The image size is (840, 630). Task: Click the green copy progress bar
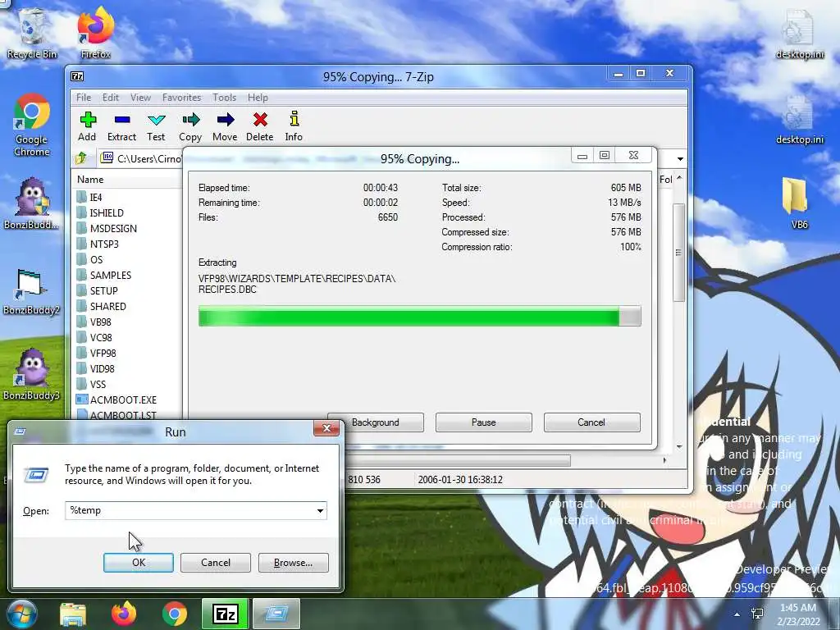coord(419,316)
